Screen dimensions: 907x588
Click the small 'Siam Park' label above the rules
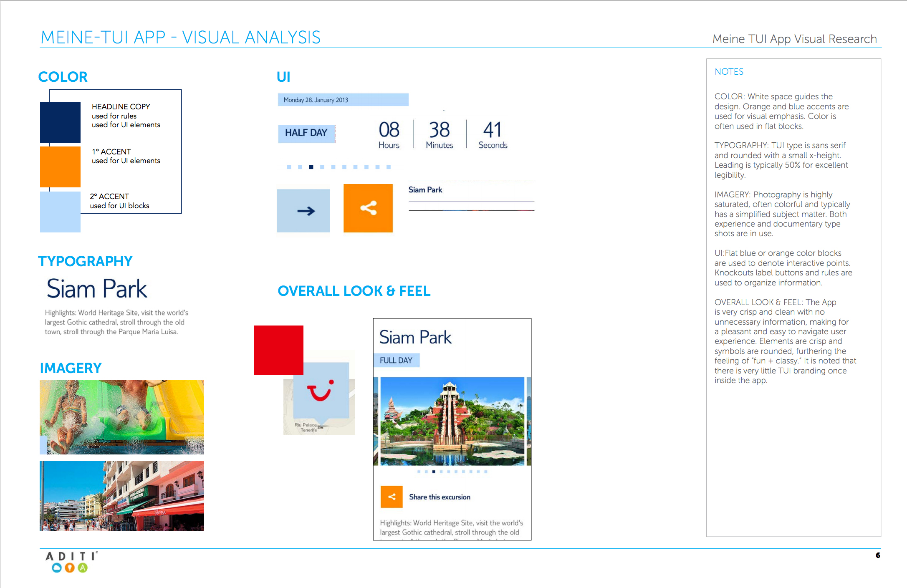click(x=425, y=190)
